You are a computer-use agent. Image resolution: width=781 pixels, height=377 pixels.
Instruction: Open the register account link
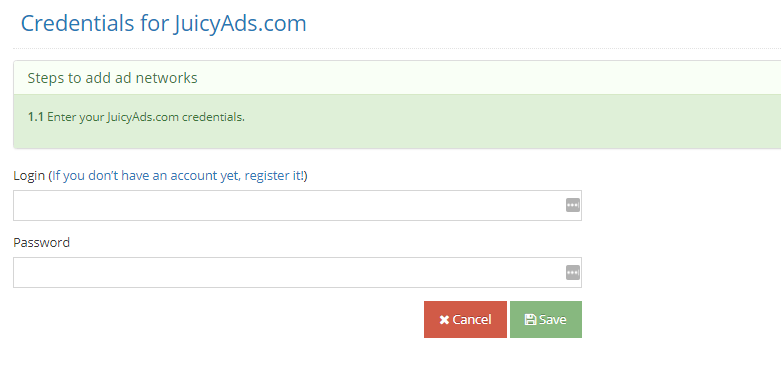click(180, 176)
